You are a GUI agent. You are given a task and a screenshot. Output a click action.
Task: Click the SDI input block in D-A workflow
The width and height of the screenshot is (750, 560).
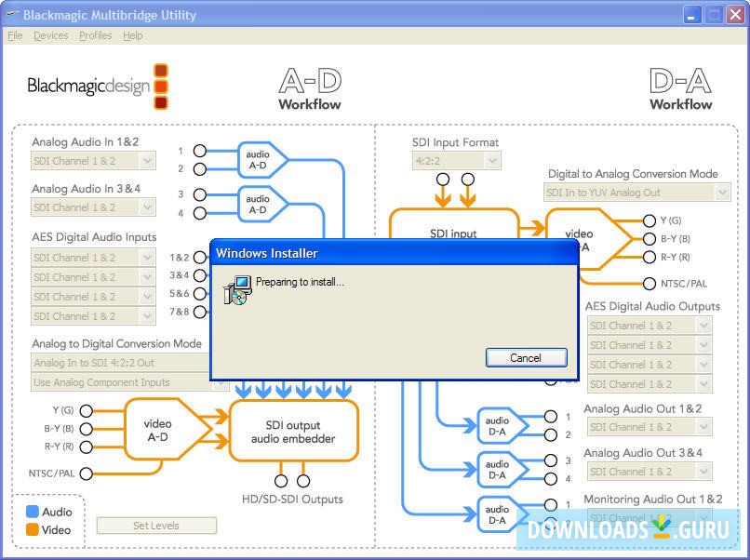click(453, 233)
